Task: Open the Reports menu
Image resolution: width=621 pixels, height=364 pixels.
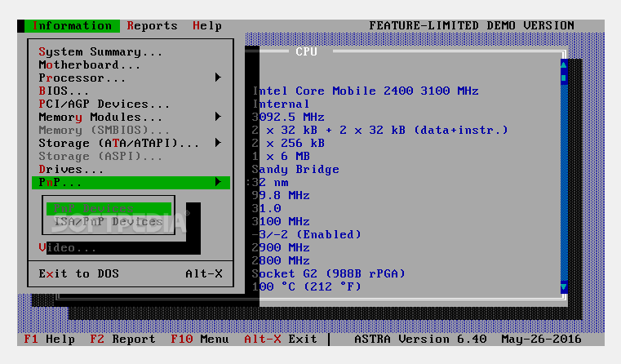Action: [x=152, y=26]
